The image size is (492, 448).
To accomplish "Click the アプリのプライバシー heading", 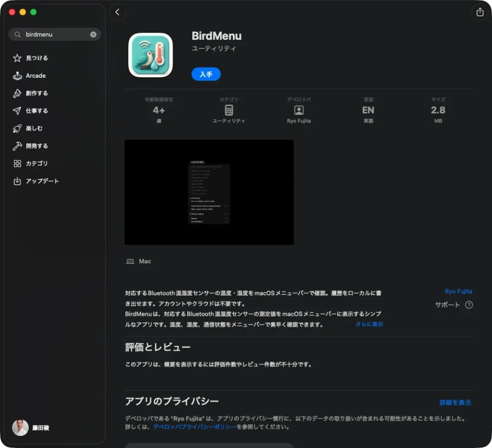I will [x=172, y=401].
